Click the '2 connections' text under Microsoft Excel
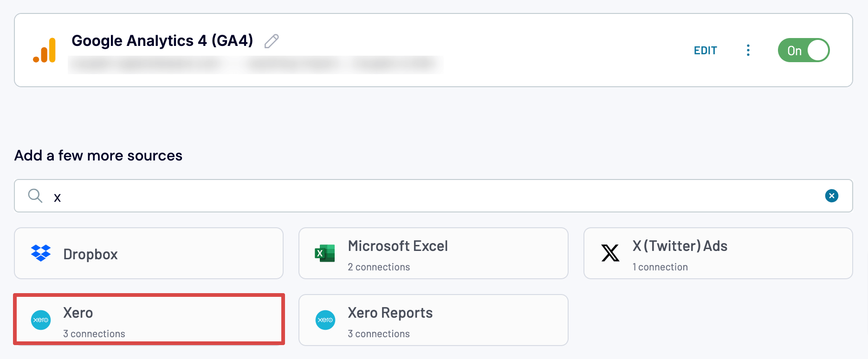868x359 pixels. [379, 267]
